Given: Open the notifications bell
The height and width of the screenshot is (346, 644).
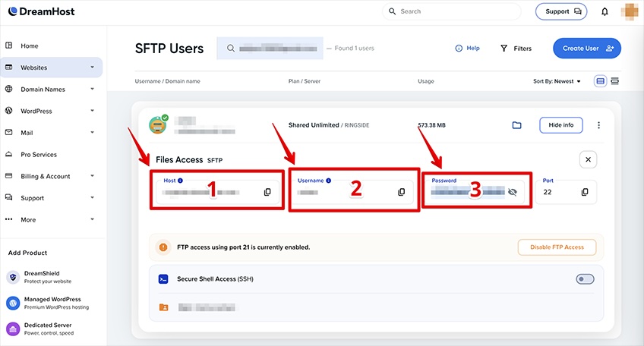Looking at the screenshot, I should coord(605,11).
